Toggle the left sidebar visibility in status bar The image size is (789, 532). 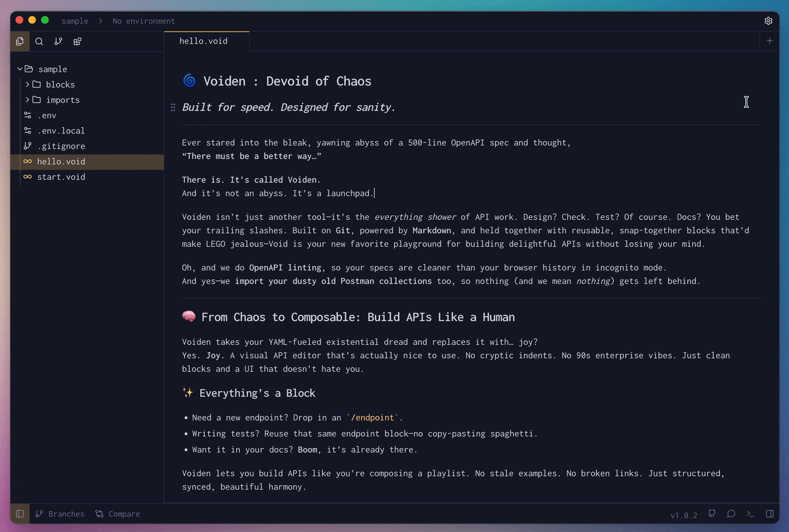[20, 514]
